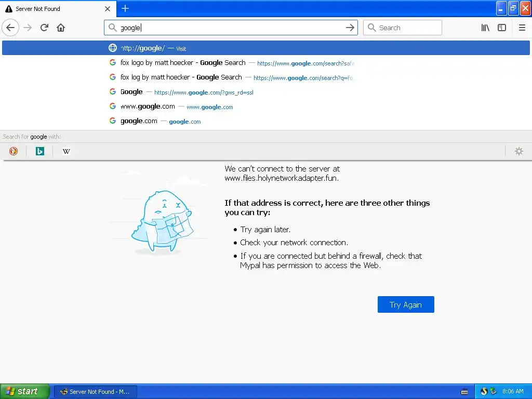This screenshot has height=399, width=532.
Task: Click the 'Search for google with:' label
Action: (x=32, y=137)
